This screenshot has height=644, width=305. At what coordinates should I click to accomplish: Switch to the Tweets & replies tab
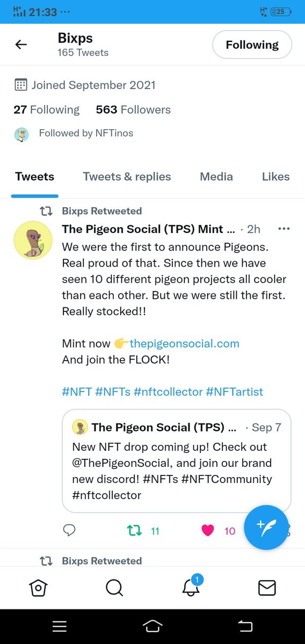point(127,177)
